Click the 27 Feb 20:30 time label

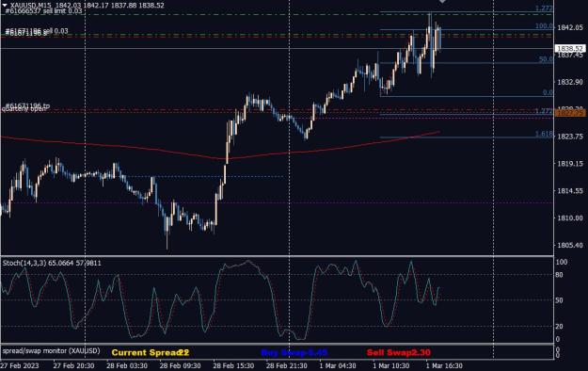[73, 365]
